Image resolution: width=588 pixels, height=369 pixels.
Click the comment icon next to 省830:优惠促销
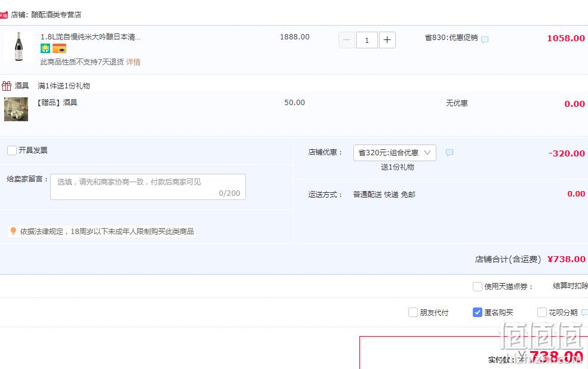485,39
